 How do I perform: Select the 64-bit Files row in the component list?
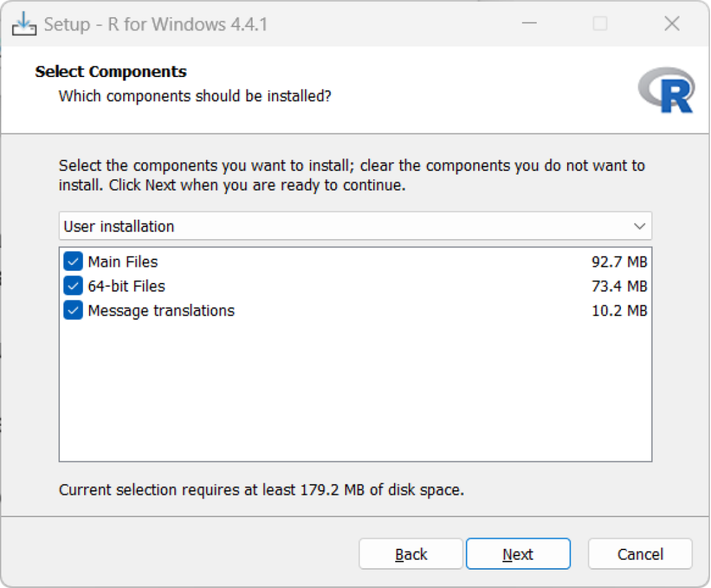126,285
